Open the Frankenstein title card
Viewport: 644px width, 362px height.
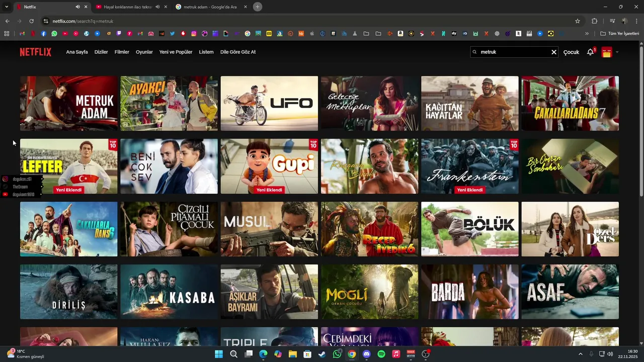click(470, 166)
